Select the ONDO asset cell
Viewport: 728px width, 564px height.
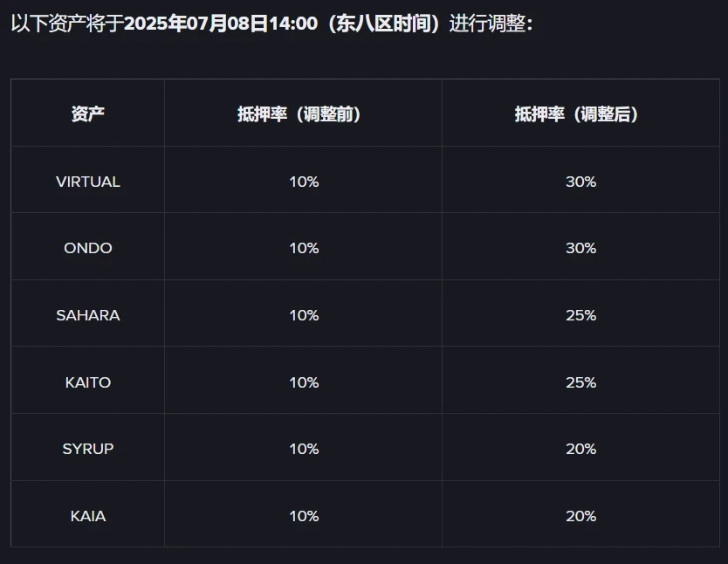[88, 248]
